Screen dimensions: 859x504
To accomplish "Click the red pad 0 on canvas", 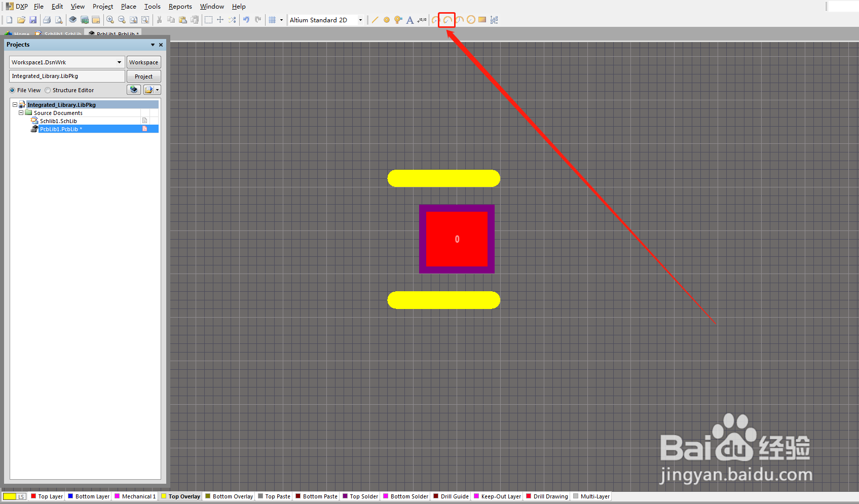I will coord(457,239).
